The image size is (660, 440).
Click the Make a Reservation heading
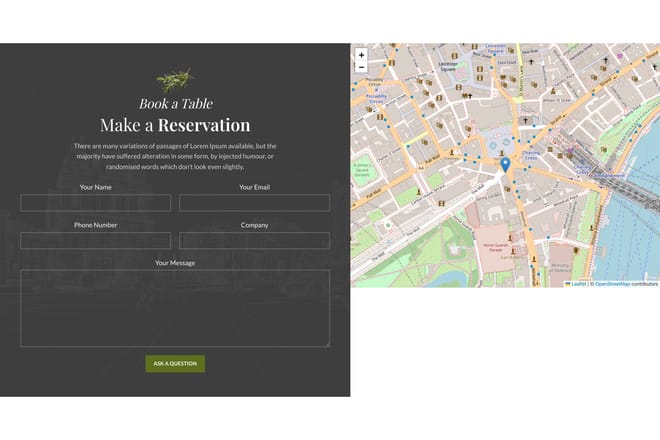pos(175,125)
